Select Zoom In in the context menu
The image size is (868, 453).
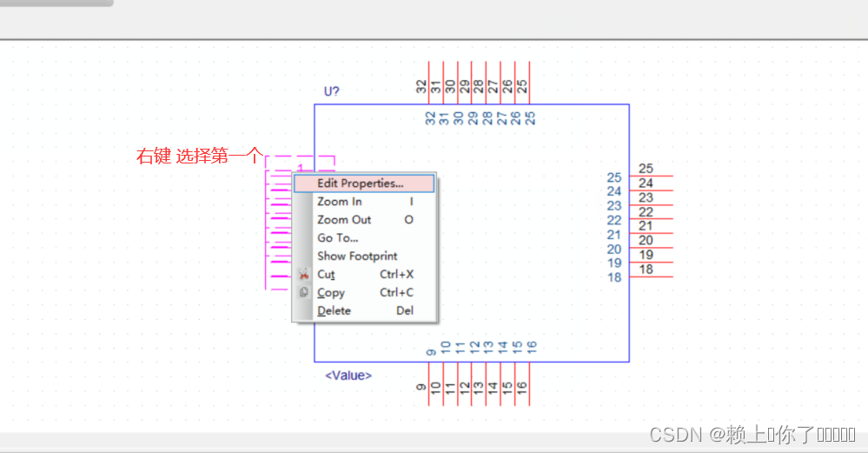(364, 202)
